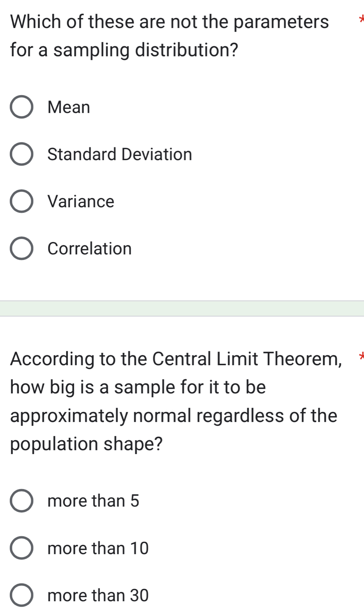Viewport: 364px width, 616px height.
Task: Click the 'population shape?' text line
Action: pyautogui.click(x=86, y=444)
